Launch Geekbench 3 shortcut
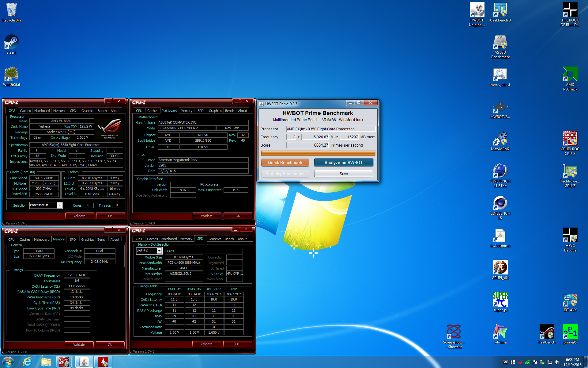 pos(500,13)
